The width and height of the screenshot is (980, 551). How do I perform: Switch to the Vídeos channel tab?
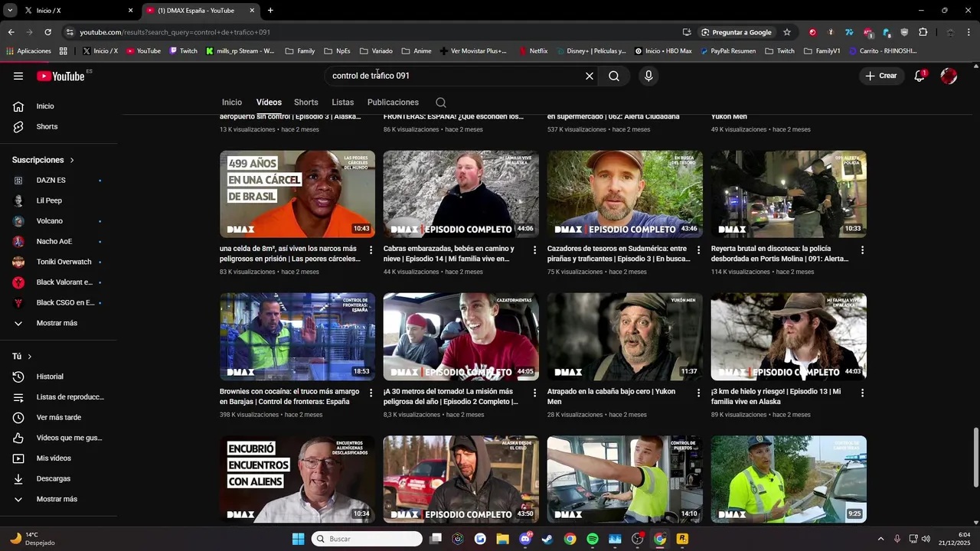click(x=269, y=103)
